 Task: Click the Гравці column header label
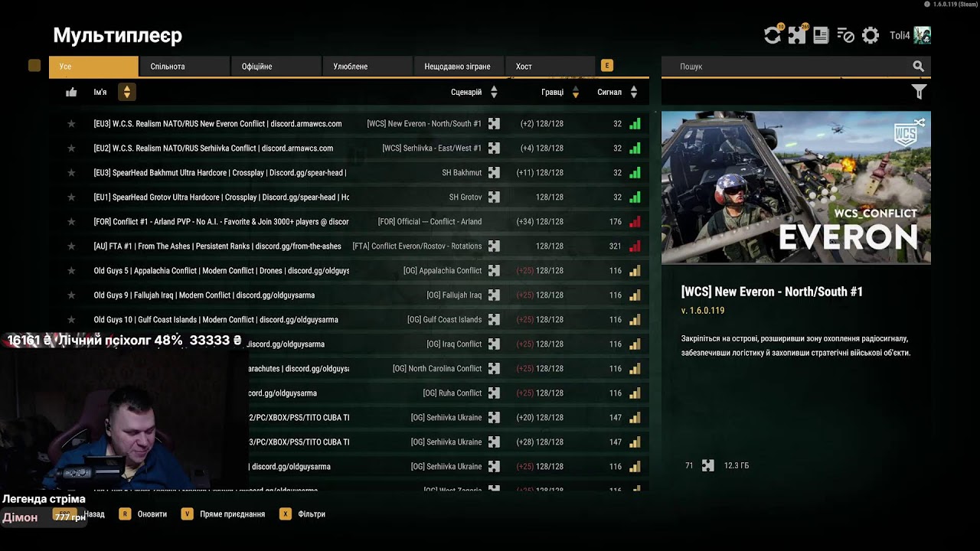[x=552, y=92]
